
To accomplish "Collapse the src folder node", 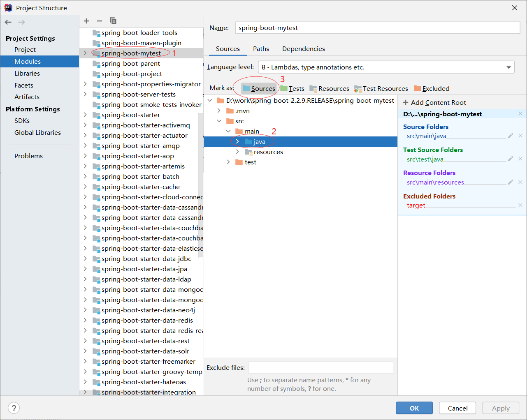I will (x=219, y=121).
